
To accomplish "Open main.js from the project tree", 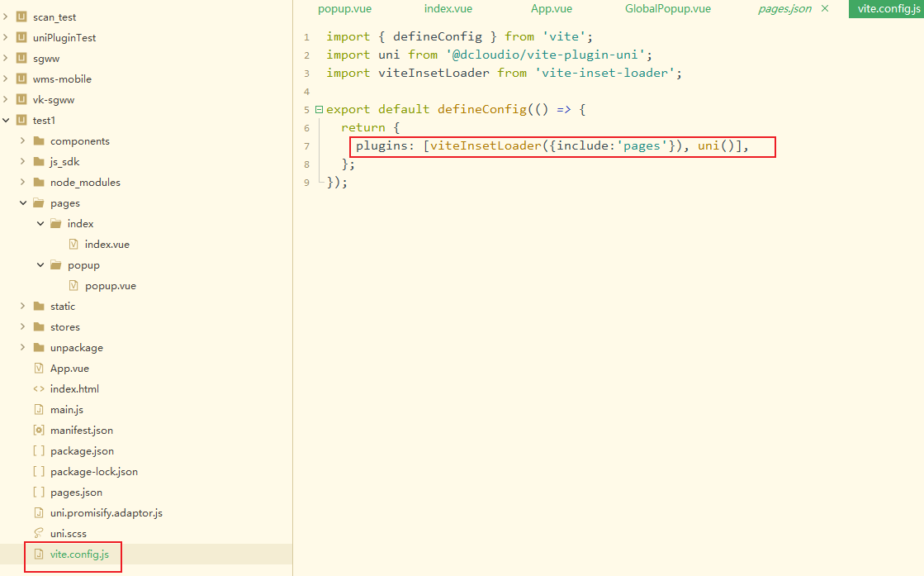I will [x=66, y=409].
